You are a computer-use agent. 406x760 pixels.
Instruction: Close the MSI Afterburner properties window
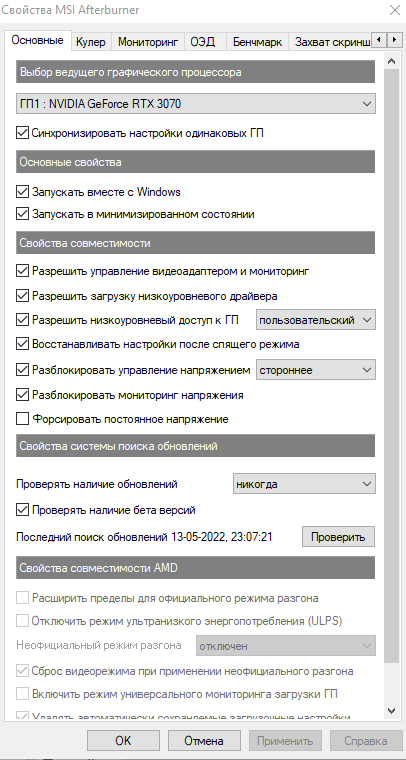pos(394,10)
